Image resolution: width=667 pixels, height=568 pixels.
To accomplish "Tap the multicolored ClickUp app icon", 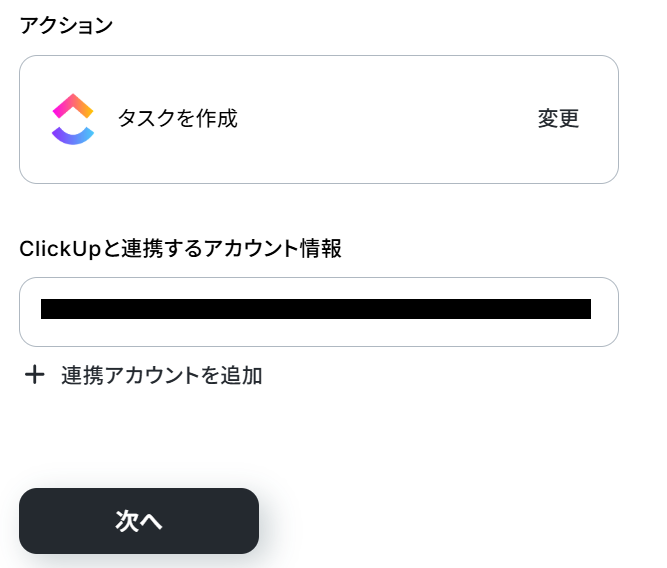I will tap(73, 119).
